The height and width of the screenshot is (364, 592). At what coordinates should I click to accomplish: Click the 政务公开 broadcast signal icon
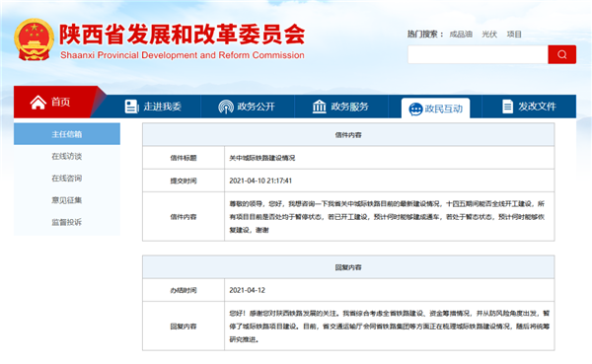(226, 107)
